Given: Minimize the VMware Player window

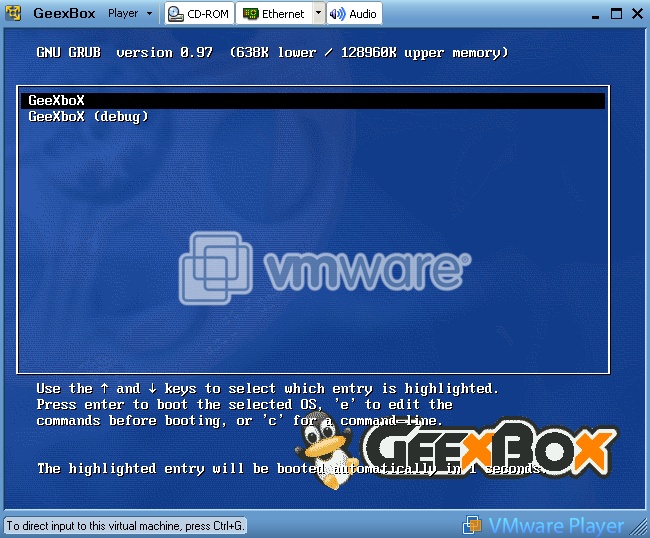Looking at the screenshot, I should [x=595, y=15].
